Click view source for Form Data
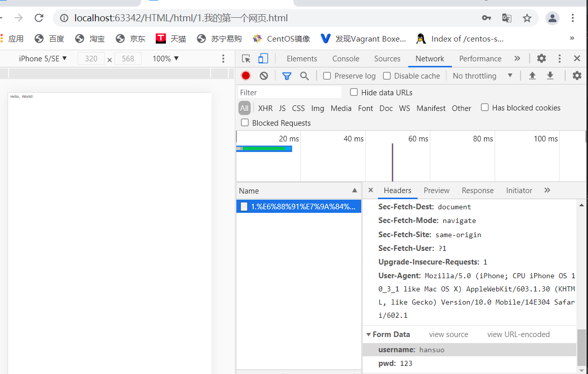The image size is (588, 374). 448,334
